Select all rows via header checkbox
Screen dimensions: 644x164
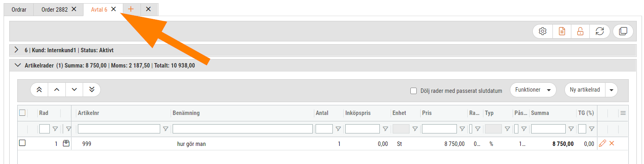click(22, 113)
